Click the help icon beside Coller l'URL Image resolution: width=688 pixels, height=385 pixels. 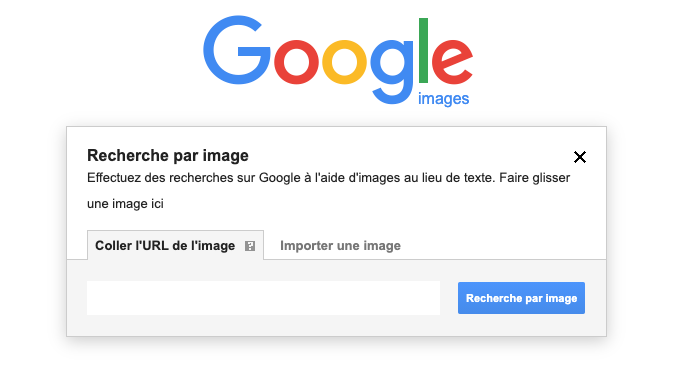(250, 246)
